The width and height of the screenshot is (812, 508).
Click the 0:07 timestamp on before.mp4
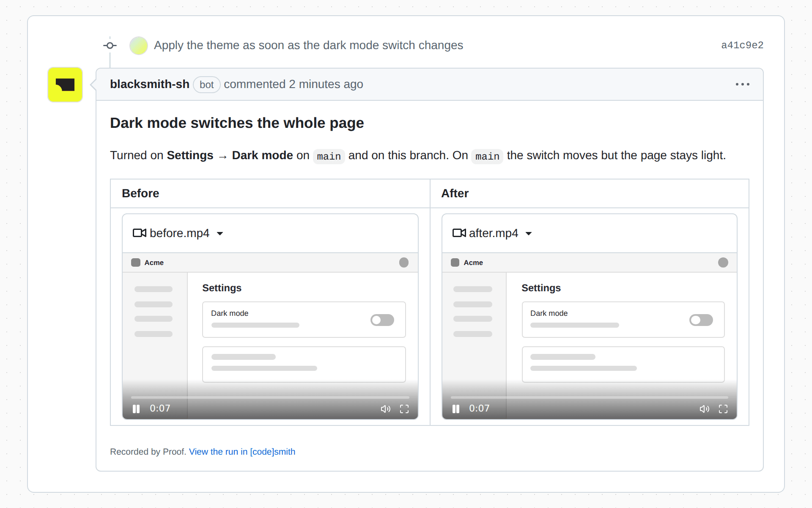160,409
